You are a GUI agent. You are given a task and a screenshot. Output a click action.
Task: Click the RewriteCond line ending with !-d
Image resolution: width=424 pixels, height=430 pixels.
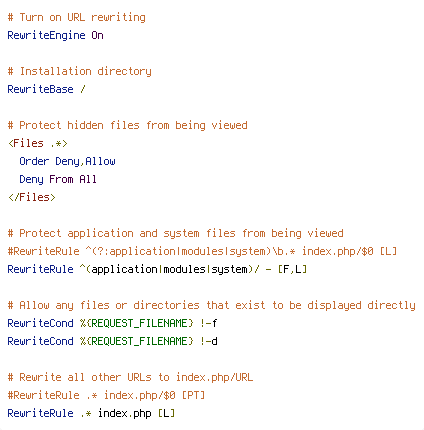click(x=112, y=341)
